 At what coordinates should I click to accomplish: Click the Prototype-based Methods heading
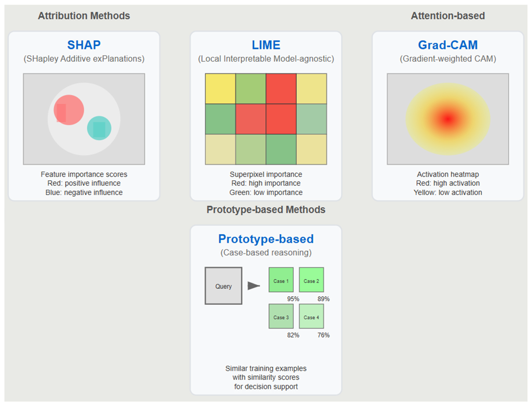click(x=266, y=210)
